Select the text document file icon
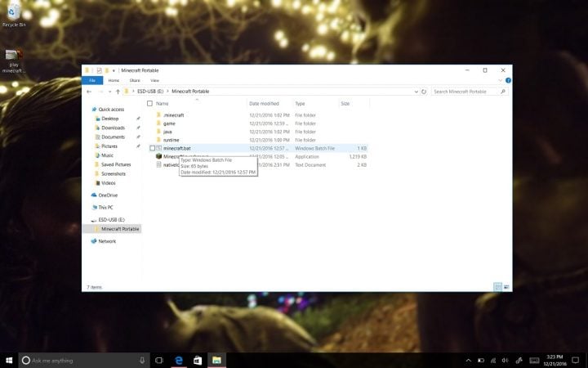This screenshot has height=368, width=588. point(159,164)
